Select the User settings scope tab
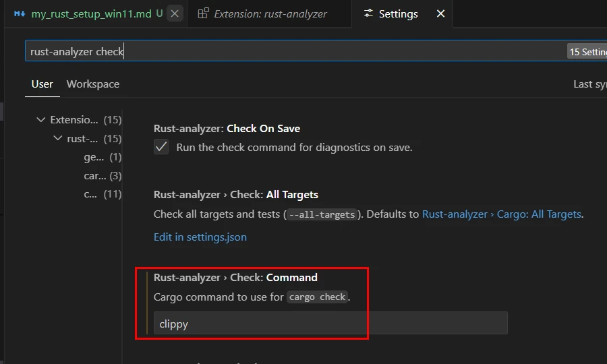This screenshot has width=607, height=364. 42,84
